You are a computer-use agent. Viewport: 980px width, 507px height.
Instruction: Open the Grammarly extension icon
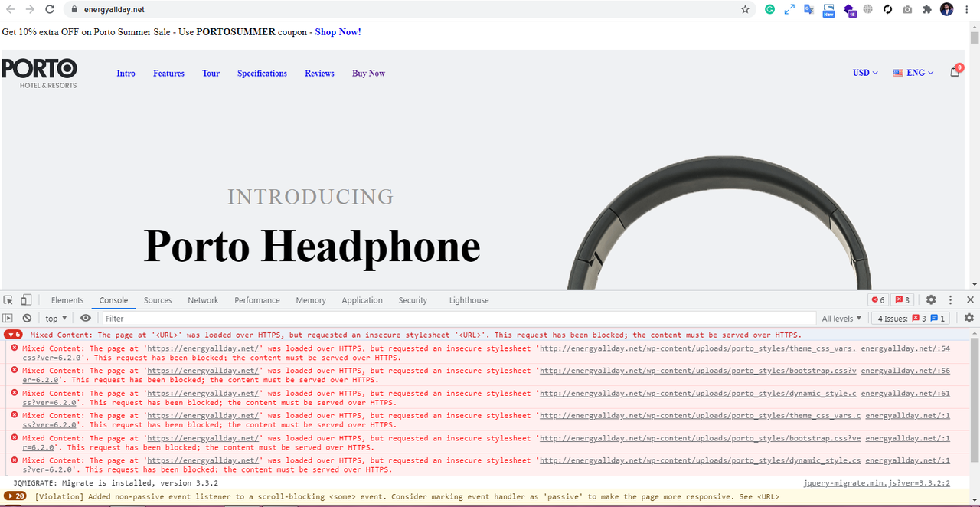click(x=769, y=9)
